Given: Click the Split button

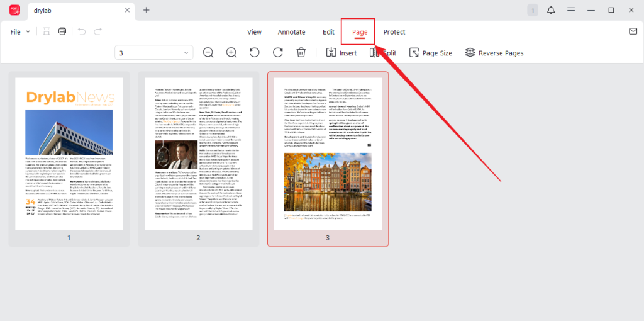Looking at the screenshot, I should point(383,53).
